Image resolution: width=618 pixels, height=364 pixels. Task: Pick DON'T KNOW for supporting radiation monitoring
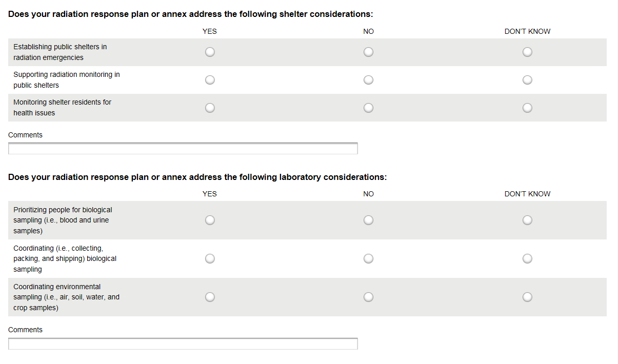(x=527, y=80)
